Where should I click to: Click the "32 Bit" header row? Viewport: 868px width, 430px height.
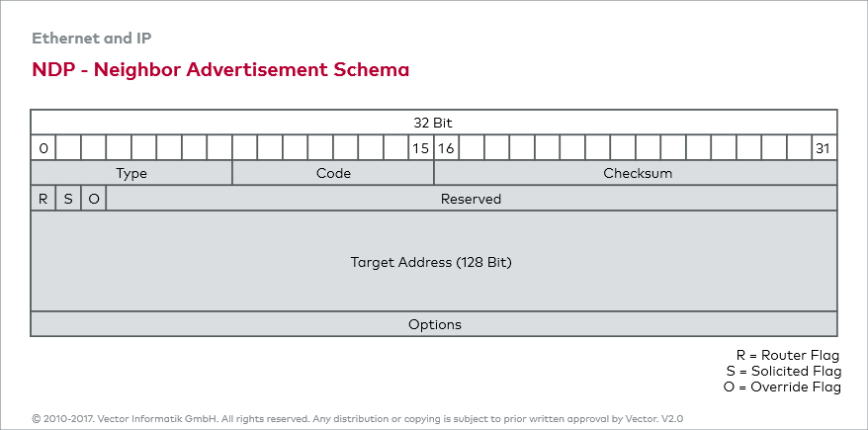(x=433, y=123)
